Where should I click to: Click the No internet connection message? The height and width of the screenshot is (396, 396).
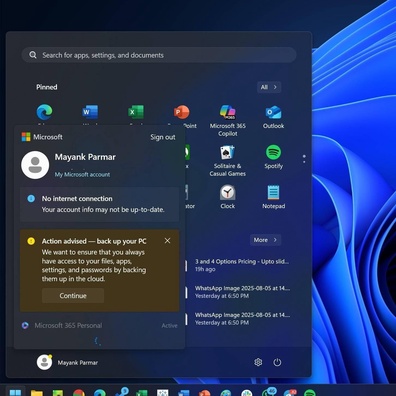pyautogui.click(x=100, y=204)
